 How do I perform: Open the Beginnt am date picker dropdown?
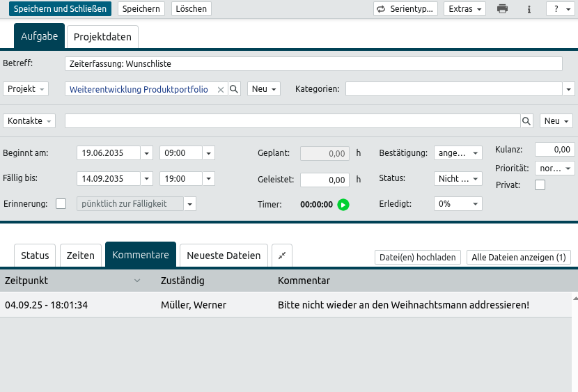[147, 153]
